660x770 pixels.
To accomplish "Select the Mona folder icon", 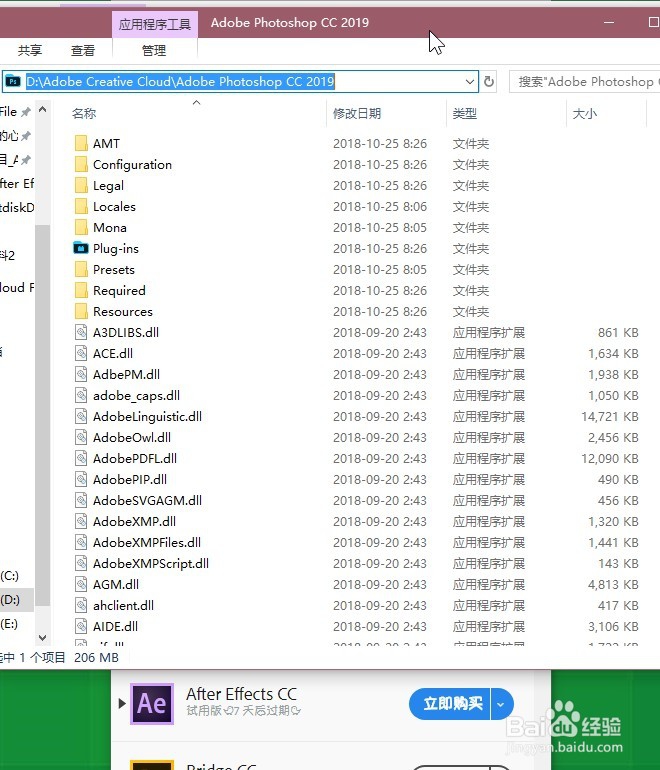I will (81, 227).
